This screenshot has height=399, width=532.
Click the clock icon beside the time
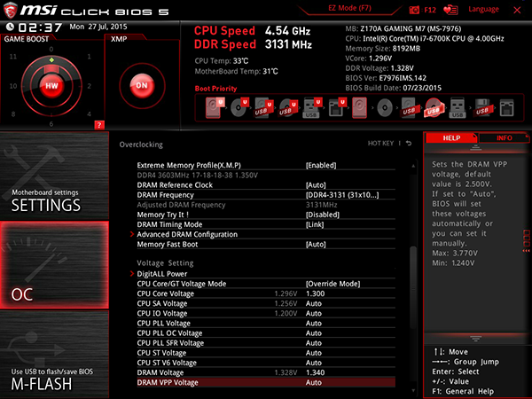click(x=10, y=27)
